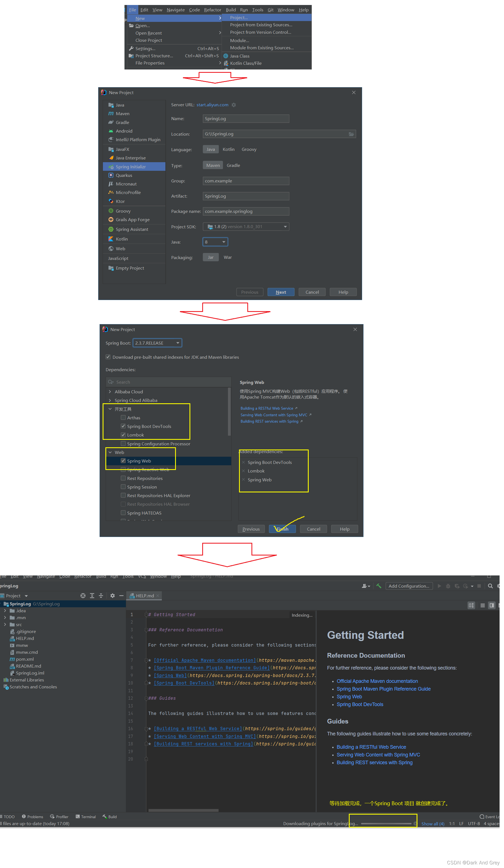Viewport: 504px width, 868px height.
Task: Open the Spring Boot version dropdown
Action: [157, 343]
